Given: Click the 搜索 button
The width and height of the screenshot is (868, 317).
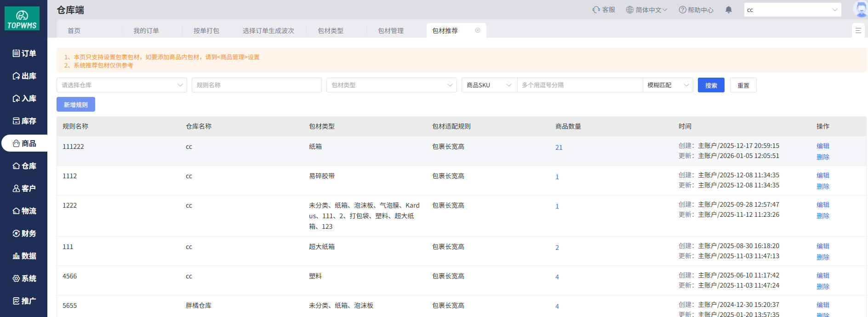Looking at the screenshot, I should point(711,85).
